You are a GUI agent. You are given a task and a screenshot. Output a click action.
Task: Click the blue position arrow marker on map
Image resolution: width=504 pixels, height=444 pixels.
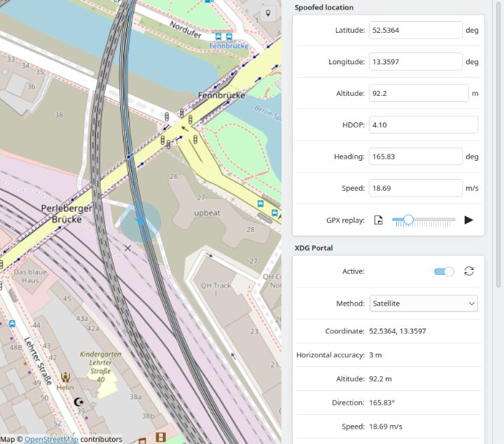click(x=140, y=221)
